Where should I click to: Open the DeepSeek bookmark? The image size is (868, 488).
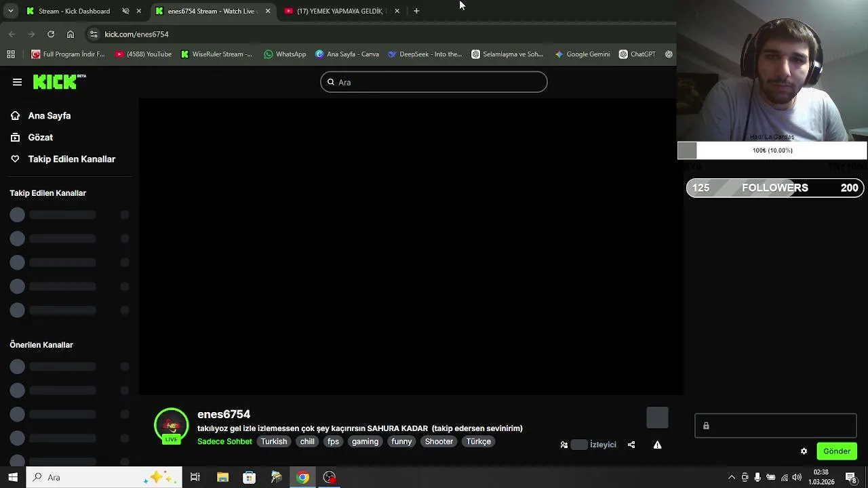tap(425, 54)
